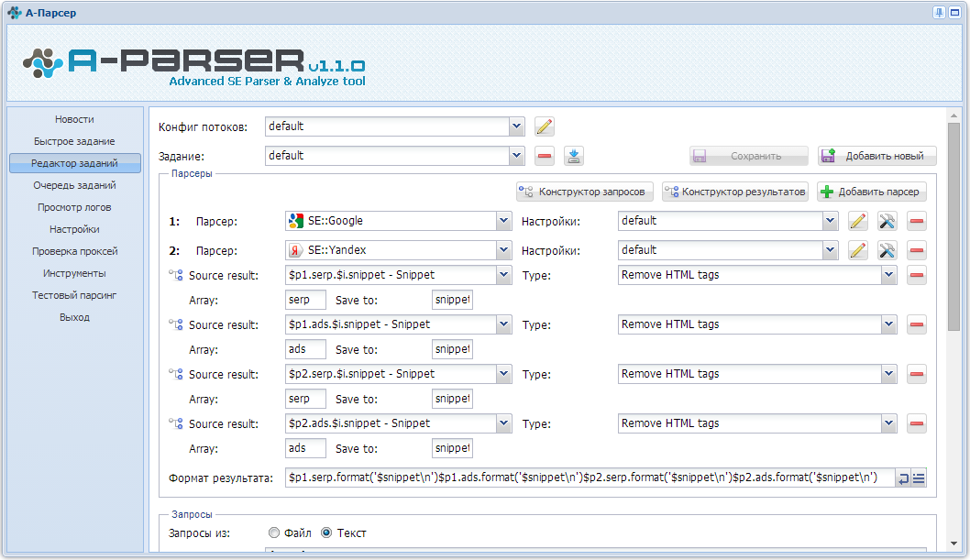
Task: Open Настройки dropdown for parser 1
Action: coord(830,221)
